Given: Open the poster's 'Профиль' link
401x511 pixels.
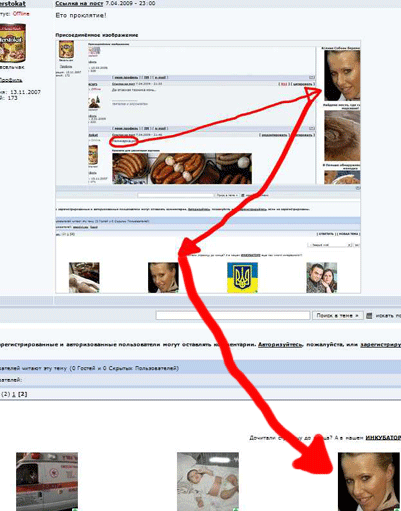Looking at the screenshot, I should [x=11, y=80].
